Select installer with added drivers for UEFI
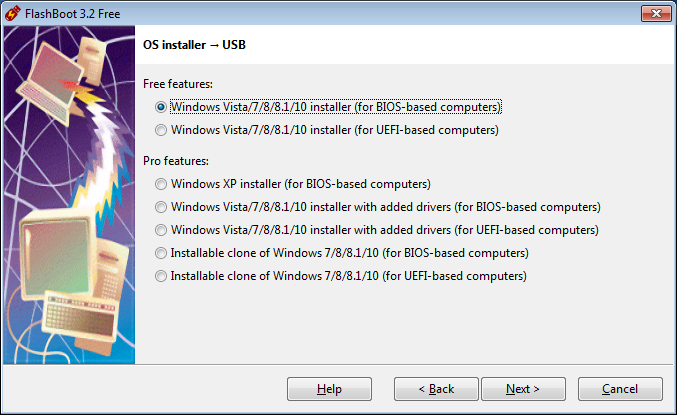This screenshot has height=415, width=677. point(162,230)
